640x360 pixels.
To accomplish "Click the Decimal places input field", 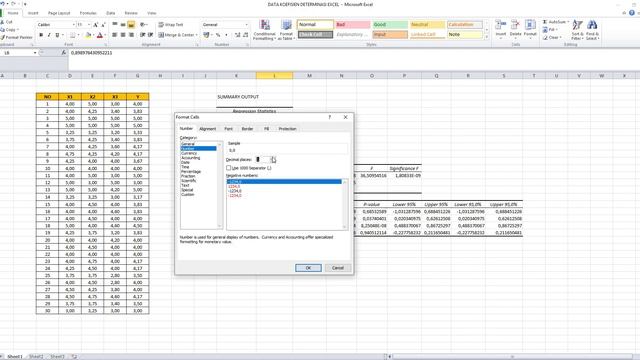I will click(x=263, y=160).
